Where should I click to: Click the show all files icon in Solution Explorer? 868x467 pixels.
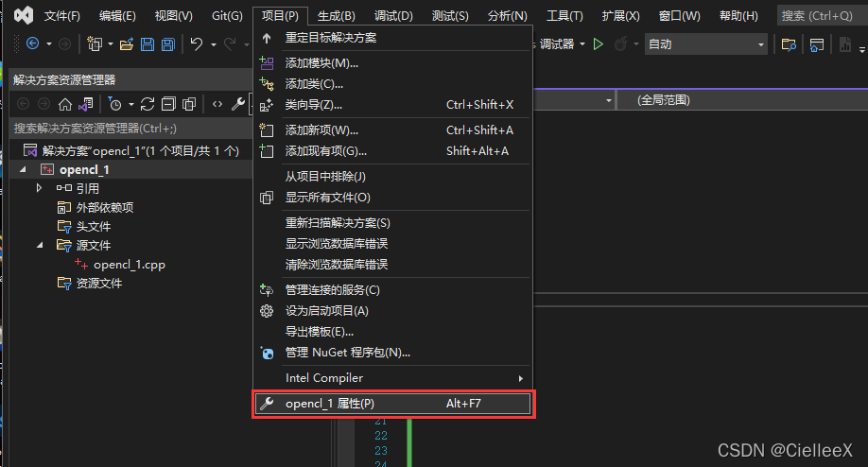(189, 104)
